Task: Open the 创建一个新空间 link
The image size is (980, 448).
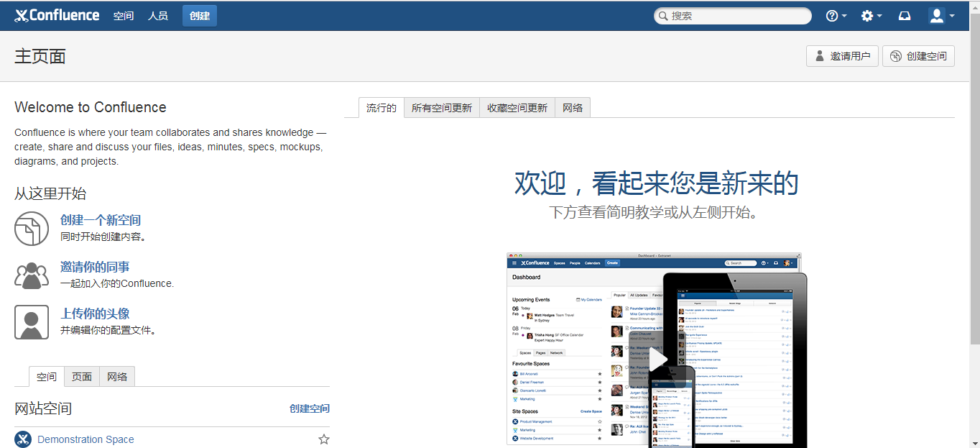Action: (101, 220)
